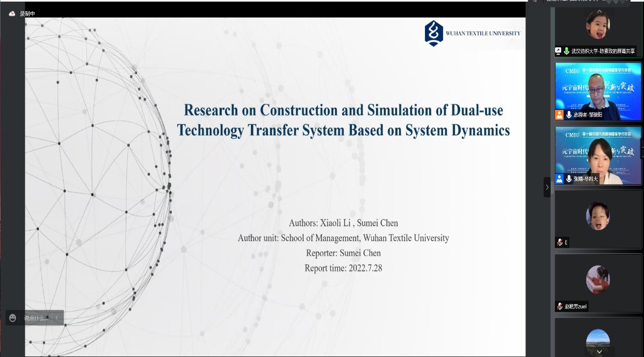Collapse the chat input bar arrow
This screenshot has width=644, height=357.
(57, 318)
